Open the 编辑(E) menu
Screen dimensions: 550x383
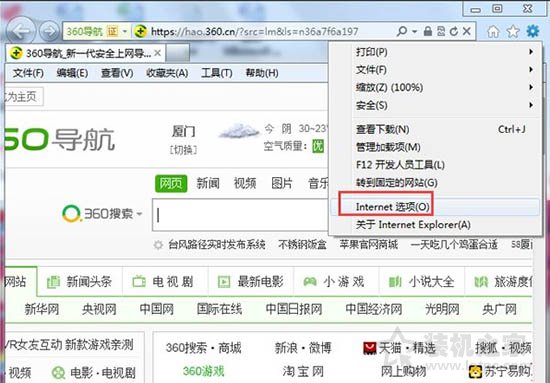tap(72, 73)
